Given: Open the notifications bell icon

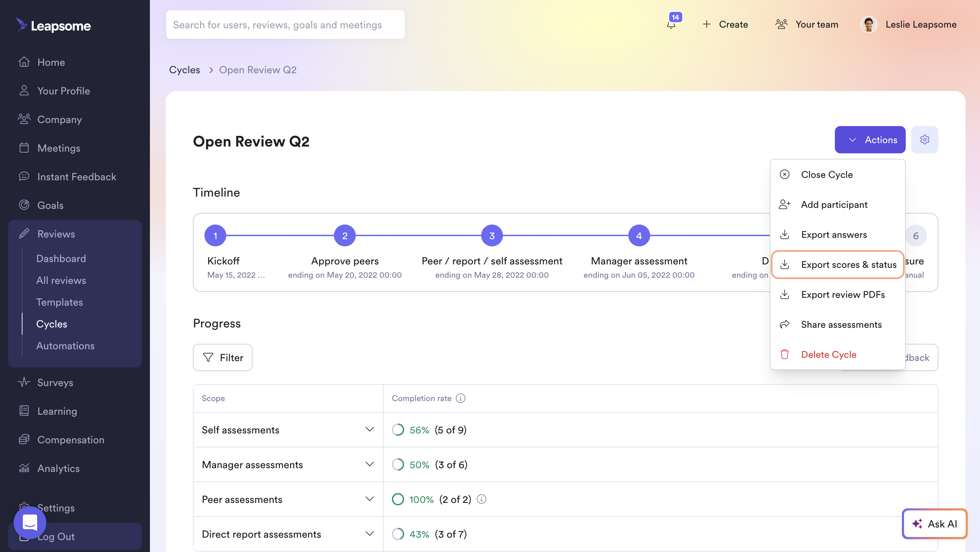Looking at the screenshot, I should tap(671, 25).
